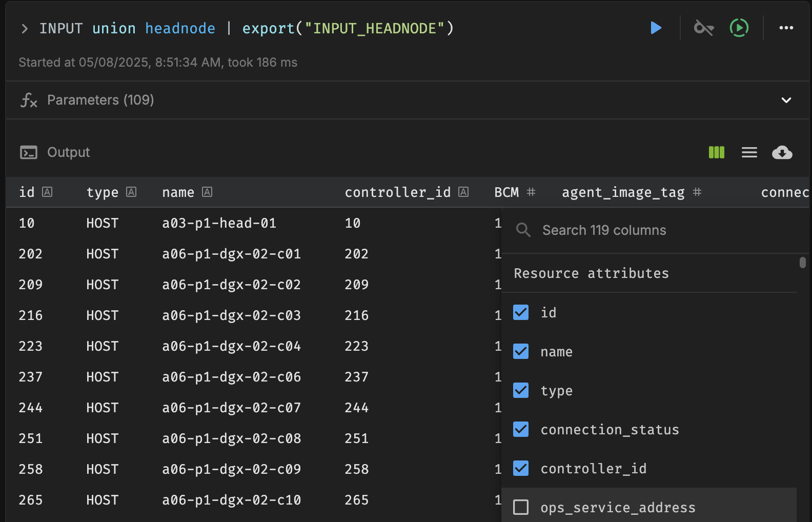Click the fx Parameters function icon
The width and height of the screenshot is (812, 522).
point(29,100)
